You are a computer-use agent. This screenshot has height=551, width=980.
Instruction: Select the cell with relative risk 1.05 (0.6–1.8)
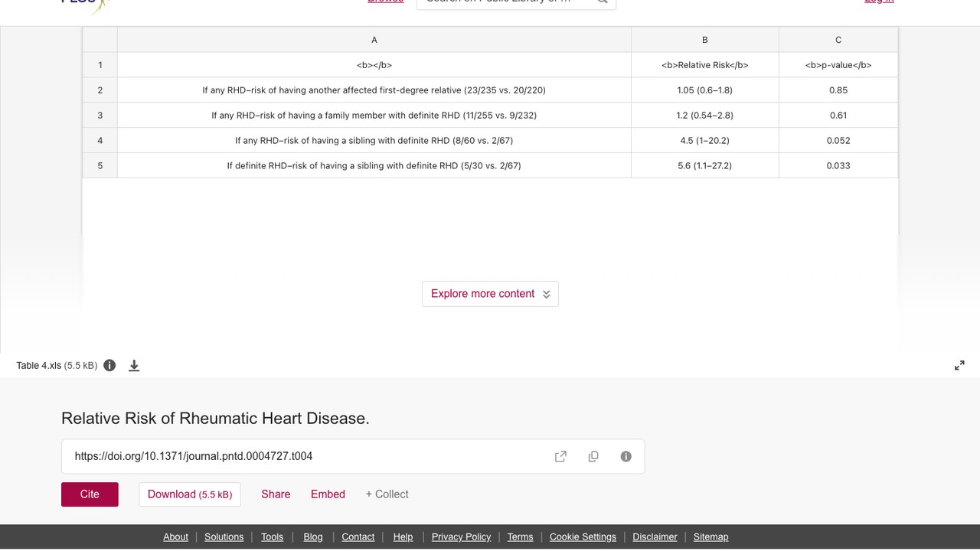pos(705,90)
